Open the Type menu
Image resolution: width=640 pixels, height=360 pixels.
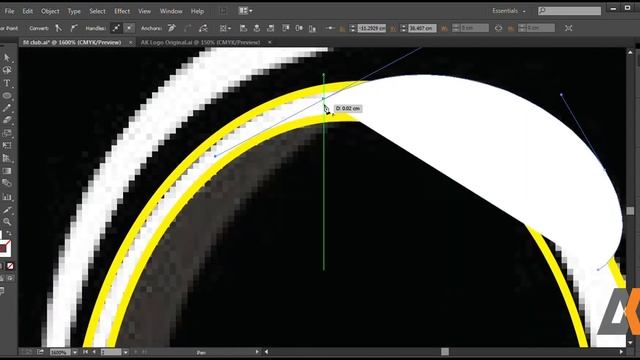point(74,11)
